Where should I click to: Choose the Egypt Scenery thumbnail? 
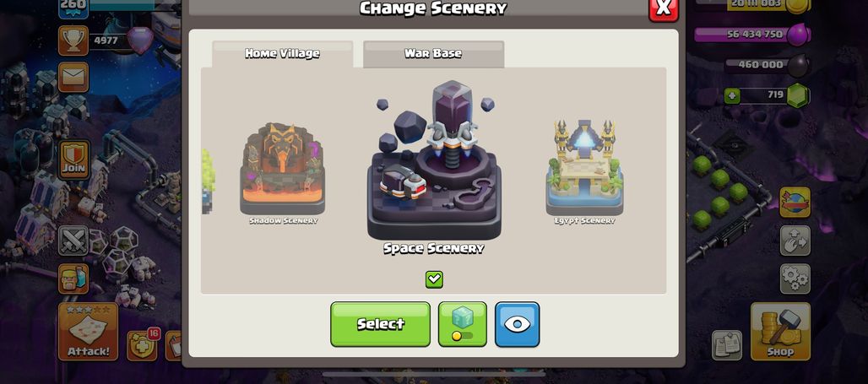tap(584, 173)
